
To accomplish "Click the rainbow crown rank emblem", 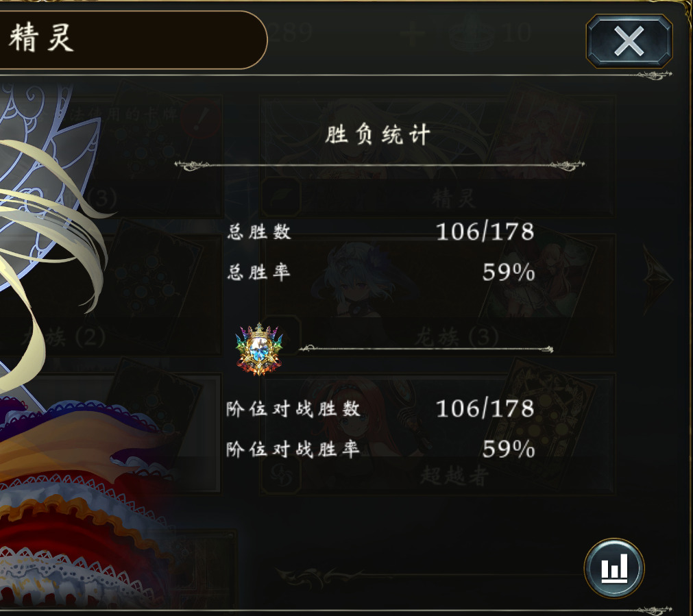I will click(259, 349).
